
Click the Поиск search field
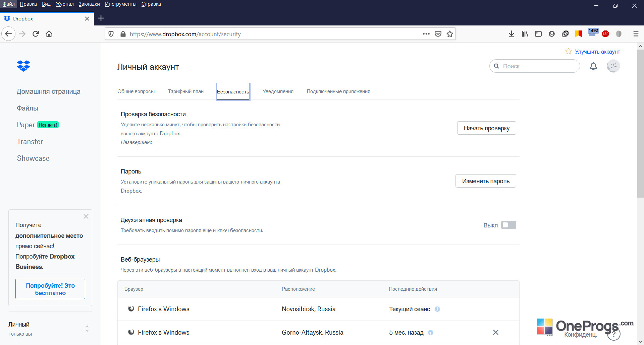(x=535, y=66)
